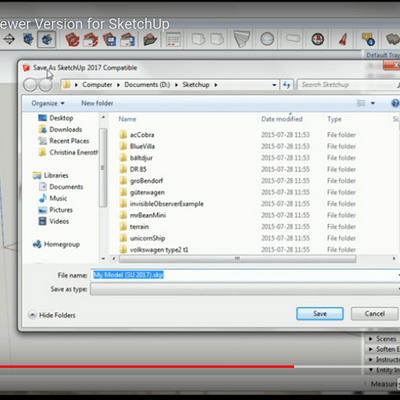The image size is (400, 400).
Task: Click Computer in the breadcrumb path
Action: coord(97,85)
